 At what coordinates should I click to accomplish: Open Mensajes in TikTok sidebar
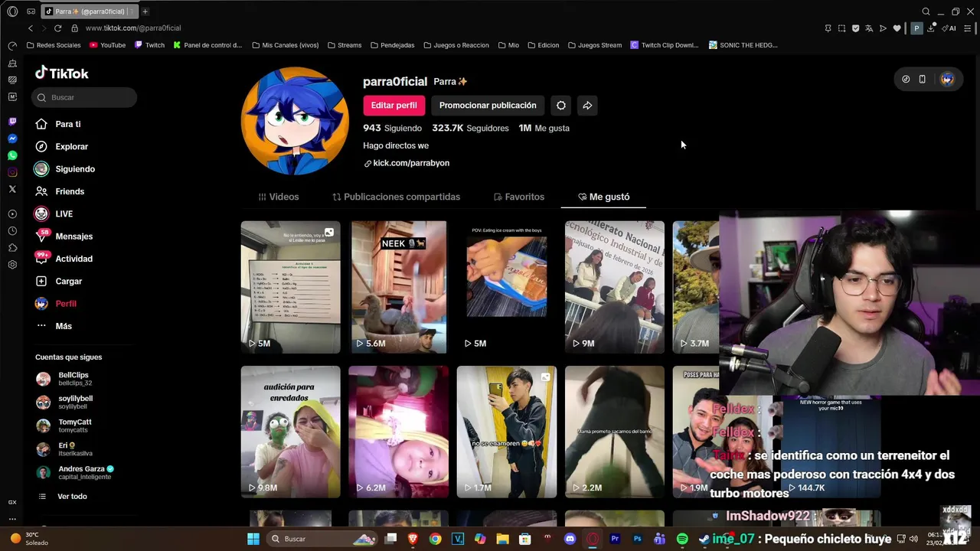pos(64,236)
